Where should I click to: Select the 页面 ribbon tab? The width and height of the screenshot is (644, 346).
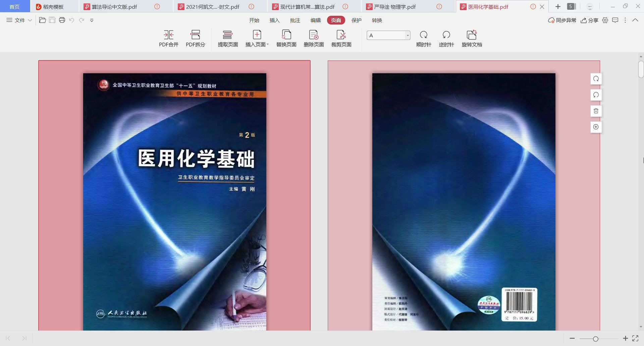pos(336,20)
